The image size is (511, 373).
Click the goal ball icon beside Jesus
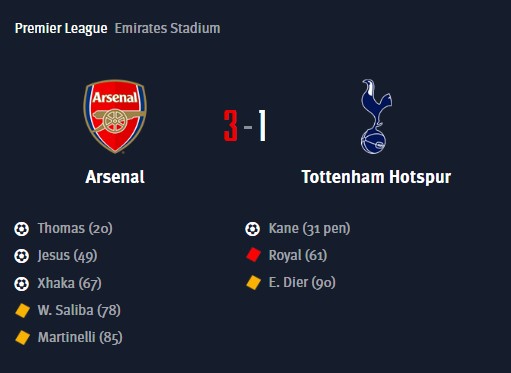tap(22, 256)
